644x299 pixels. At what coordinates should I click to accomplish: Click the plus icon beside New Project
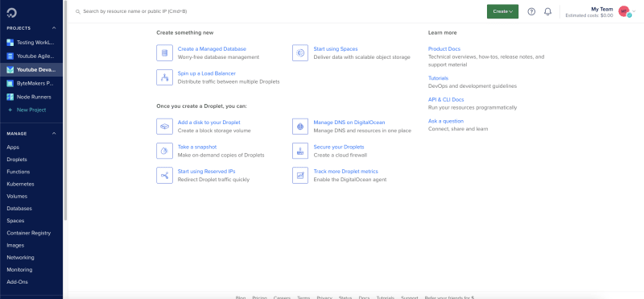point(10,110)
